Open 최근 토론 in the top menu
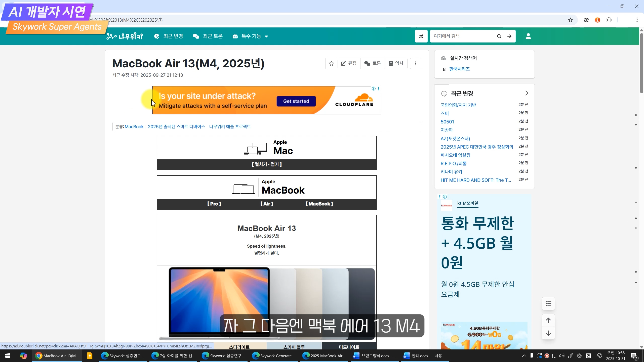 [208, 36]
